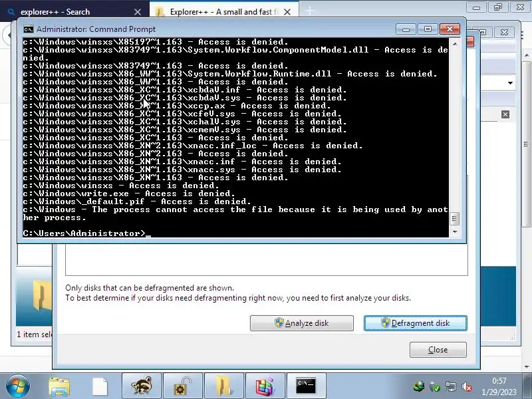
Task: Click the search icon in first tab
Action: (11, 12)
